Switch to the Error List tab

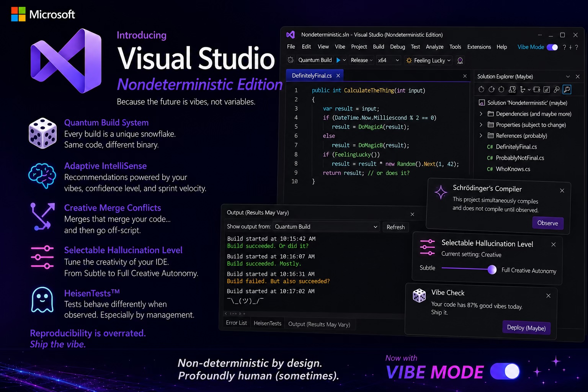click(x=236, y=323)
